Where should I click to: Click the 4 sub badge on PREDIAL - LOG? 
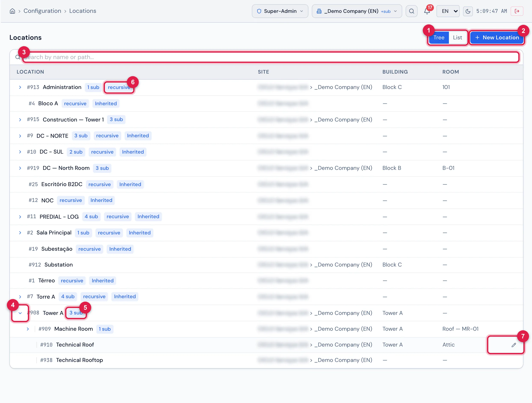91,216
